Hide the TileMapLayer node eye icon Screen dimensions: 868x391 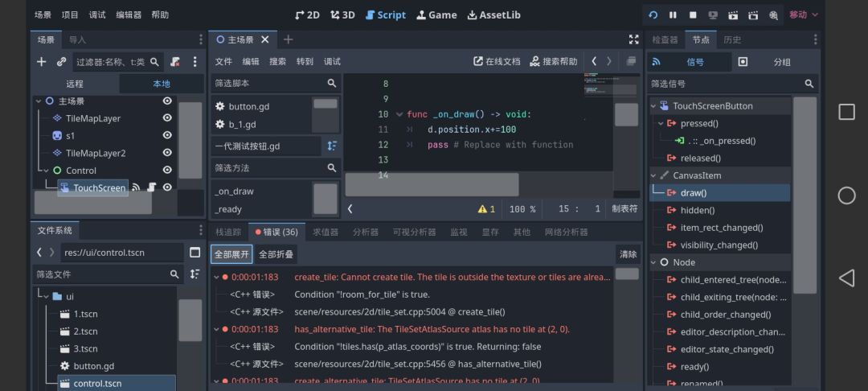[167, 118]
